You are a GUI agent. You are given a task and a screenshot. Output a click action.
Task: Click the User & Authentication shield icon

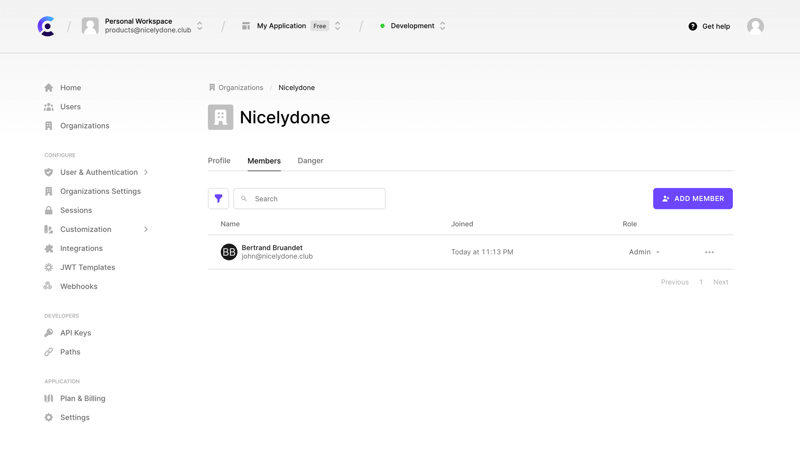[x=48, y=172]
